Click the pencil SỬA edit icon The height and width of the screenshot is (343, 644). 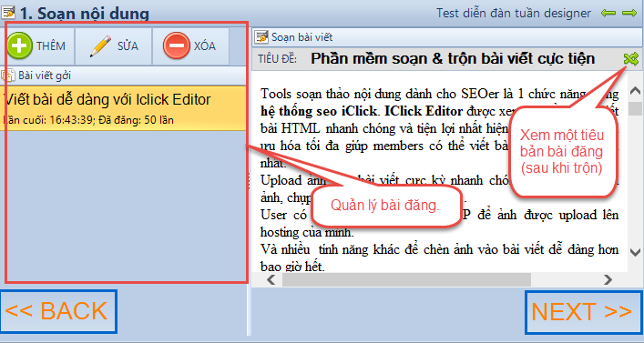pos(100,46)
